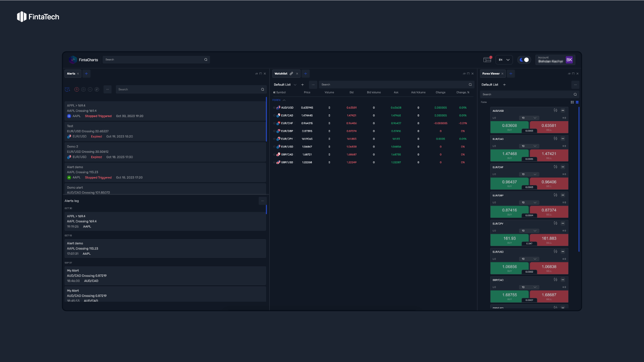Image resolution: width=644 pixels, height=362 pixels.
Task: Add a new tab next to Alerts
Action: click(86, 73)
